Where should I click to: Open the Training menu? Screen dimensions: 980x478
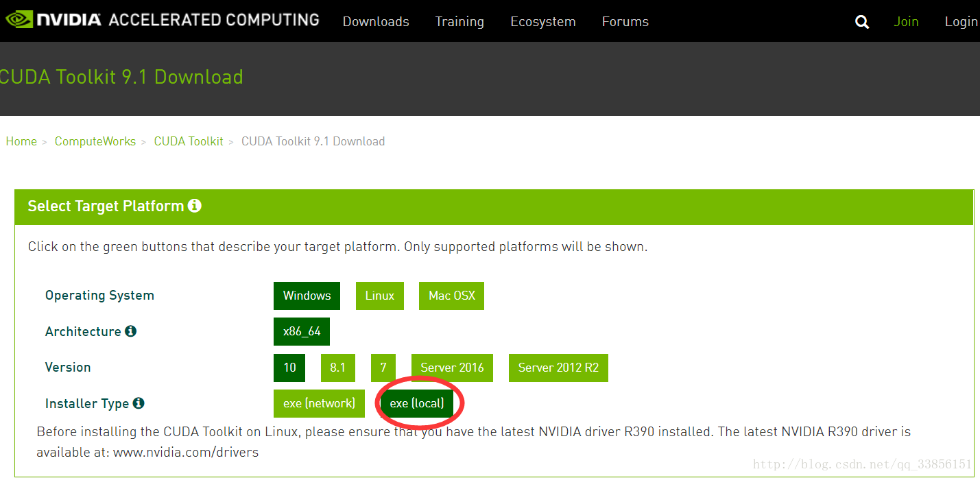459,21
